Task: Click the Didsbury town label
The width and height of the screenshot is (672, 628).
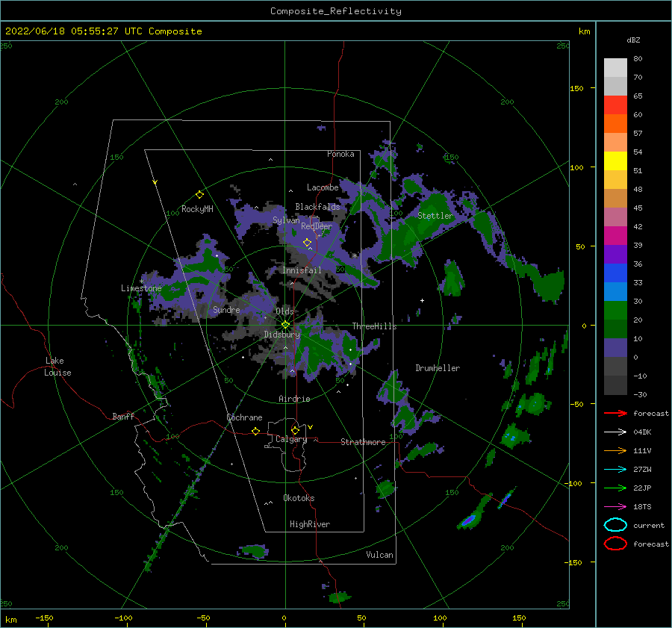Action: pyautogui.click(x=281, y=335)
